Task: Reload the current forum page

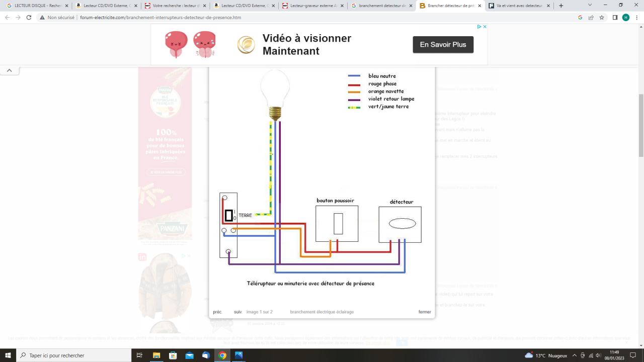Action: [29, 17]
